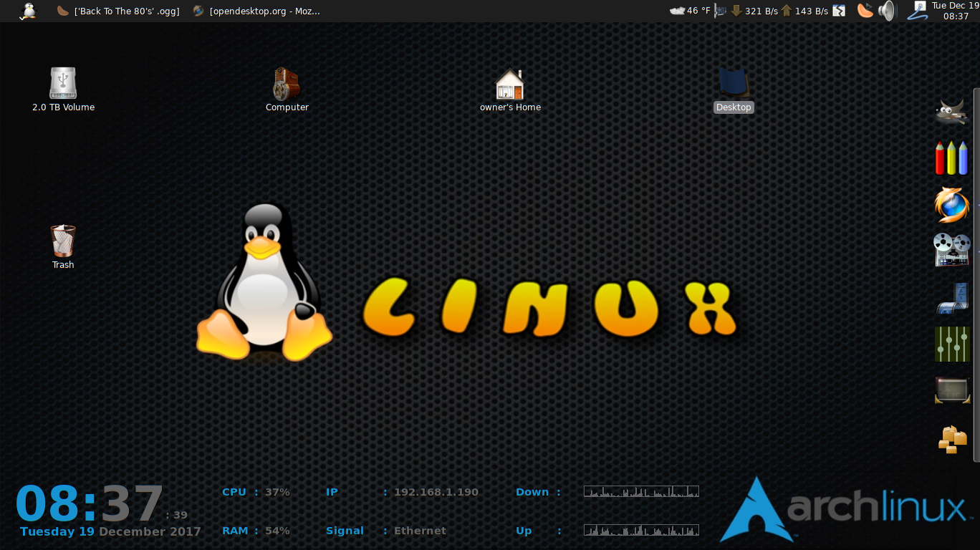Click the Signal Ethernet readout

coord(386,531)
